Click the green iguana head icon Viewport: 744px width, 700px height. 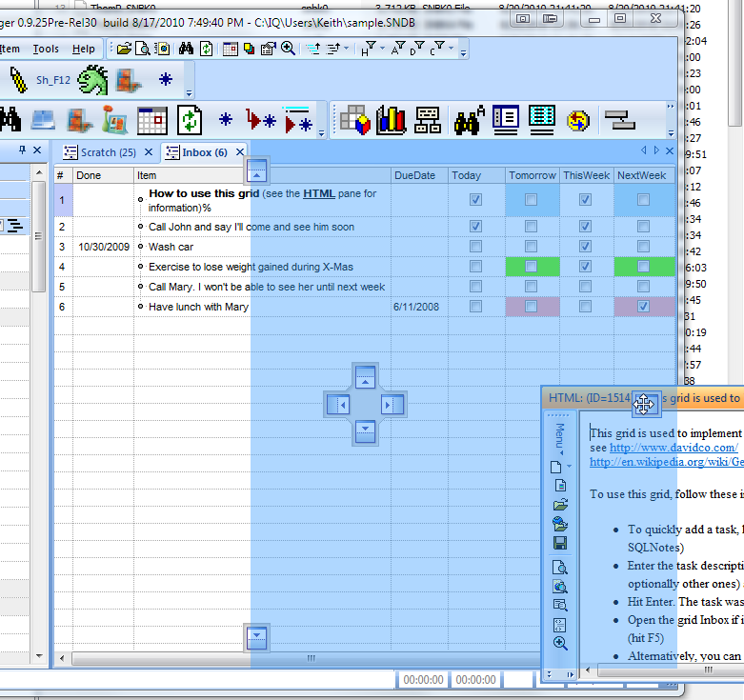pyautogui.click(x=92, y=80)
